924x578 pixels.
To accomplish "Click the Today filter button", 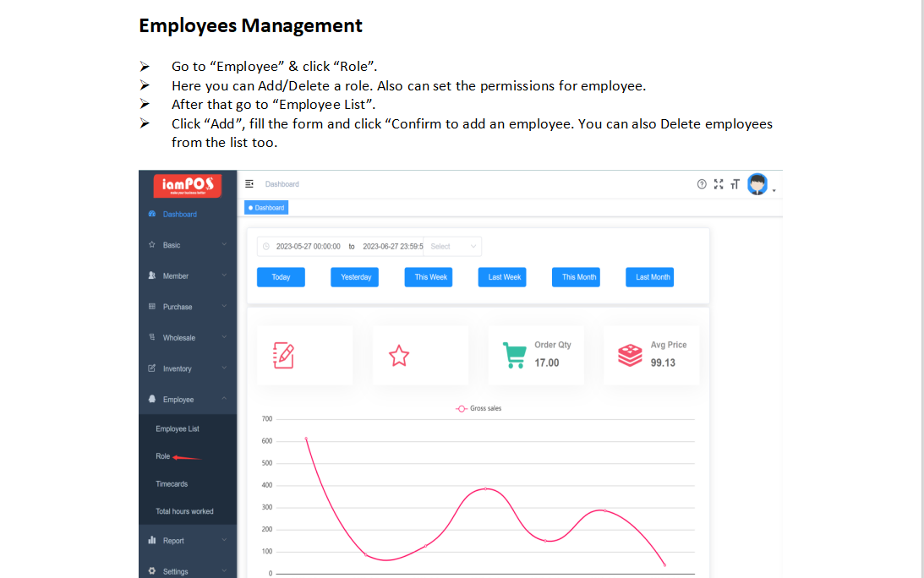I will [x=281, y=277].
